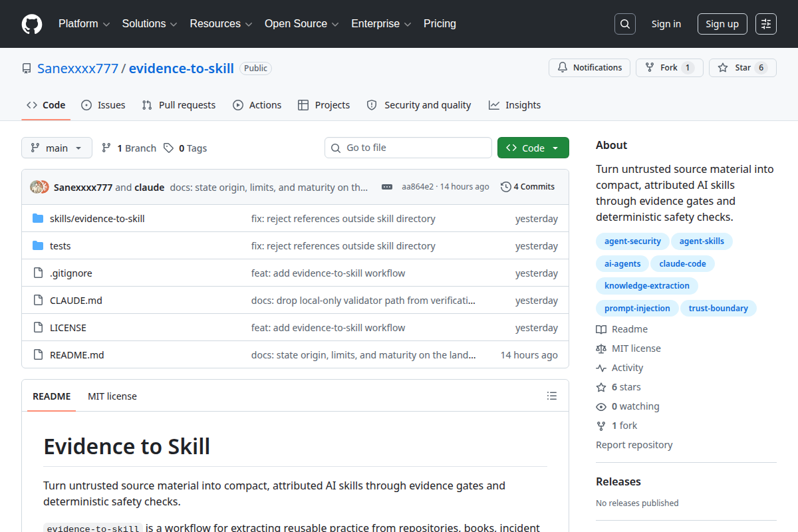Switch to the Security and quality tab

(x=419, y=105)
